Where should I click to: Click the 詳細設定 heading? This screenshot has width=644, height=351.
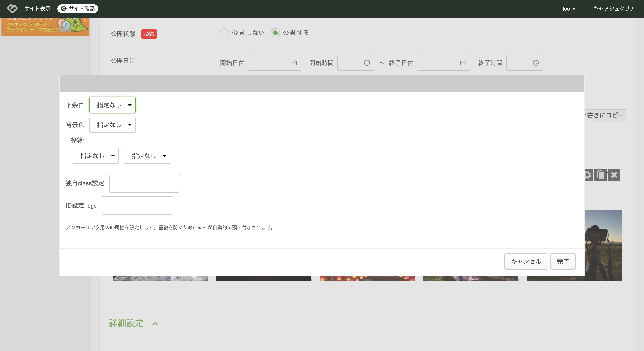pyautogui.click(x=126, y=323)
